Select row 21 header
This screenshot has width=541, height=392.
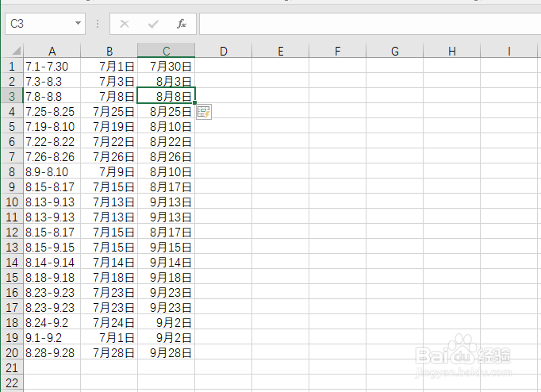pos(12,367)
